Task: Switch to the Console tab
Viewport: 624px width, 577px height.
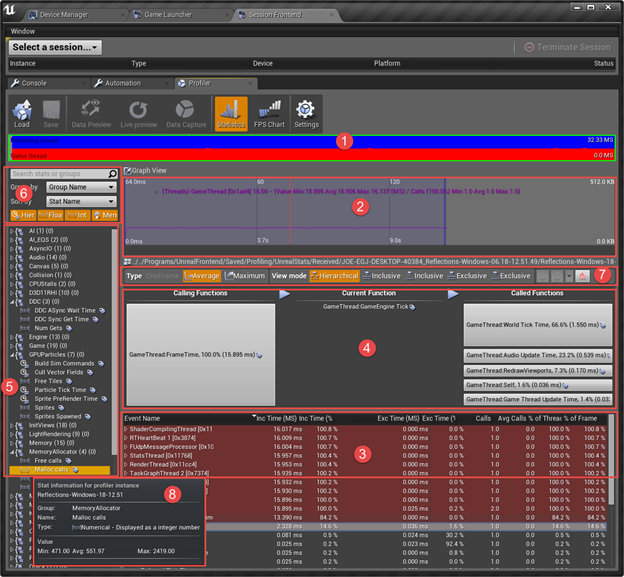Action: [34, 83]
